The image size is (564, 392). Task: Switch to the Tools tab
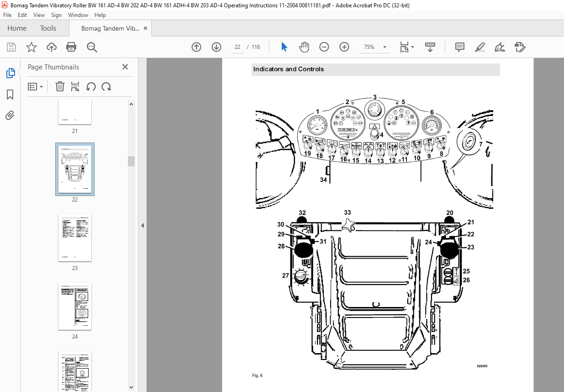click(48, 28)
